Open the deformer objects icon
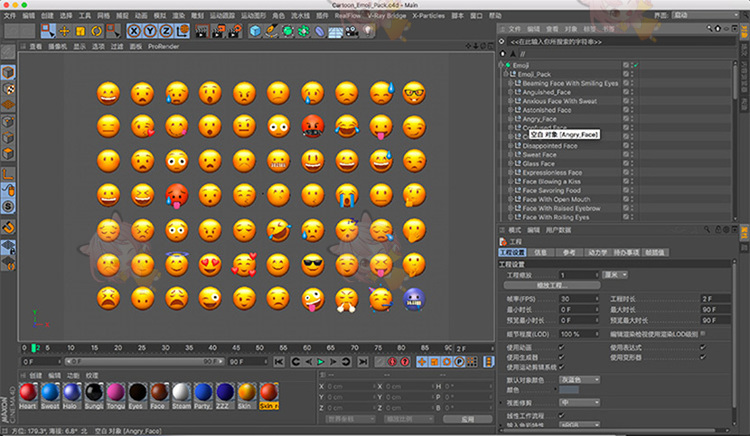 click(x=320, y=32)
